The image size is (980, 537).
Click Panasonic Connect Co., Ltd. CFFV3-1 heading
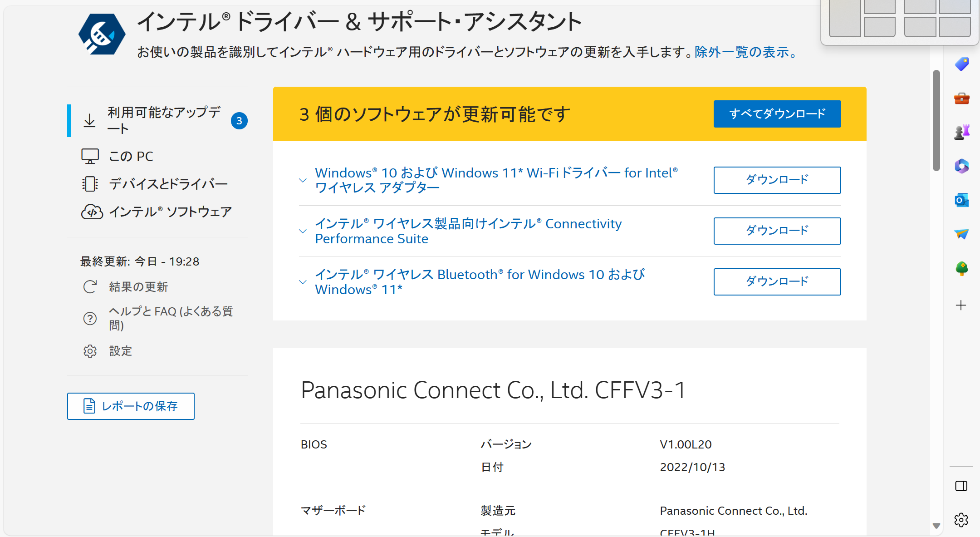(x=494, y=390)
